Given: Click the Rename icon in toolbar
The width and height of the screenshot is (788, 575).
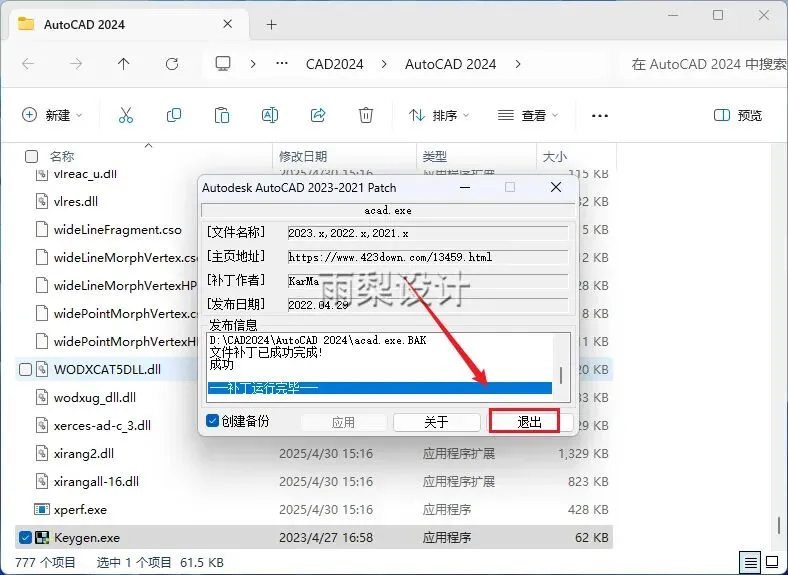Looking at the screenshot, I should [x=270, y=115].
